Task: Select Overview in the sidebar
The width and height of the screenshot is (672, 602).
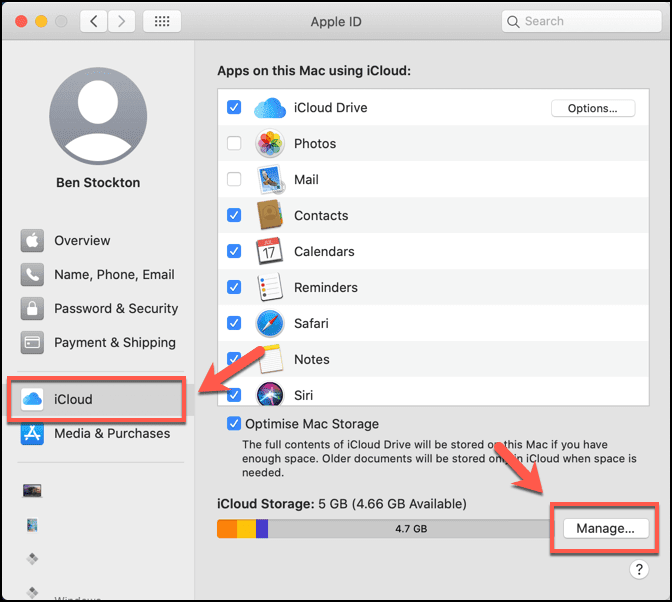Action: tap(82, 241)
